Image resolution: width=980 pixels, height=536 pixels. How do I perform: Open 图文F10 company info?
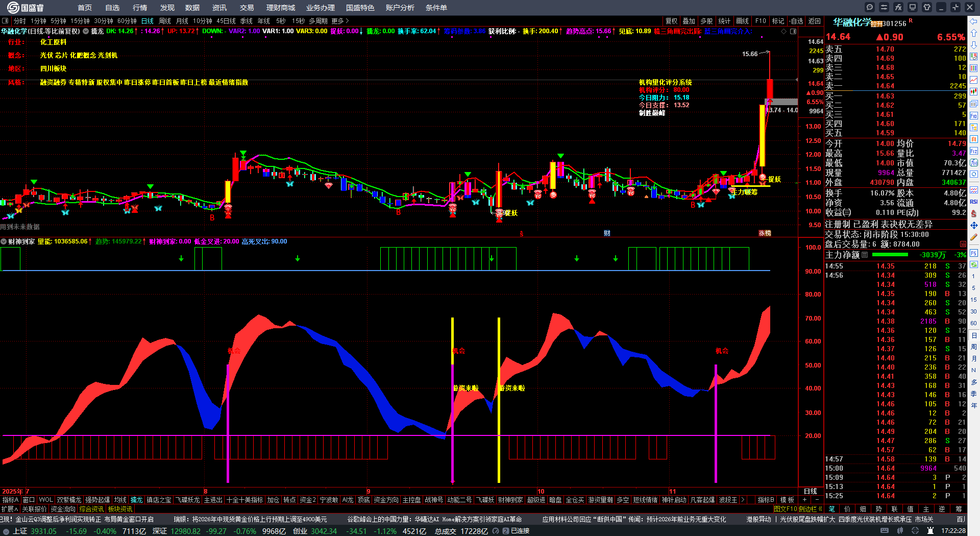[x=785, y=509]
